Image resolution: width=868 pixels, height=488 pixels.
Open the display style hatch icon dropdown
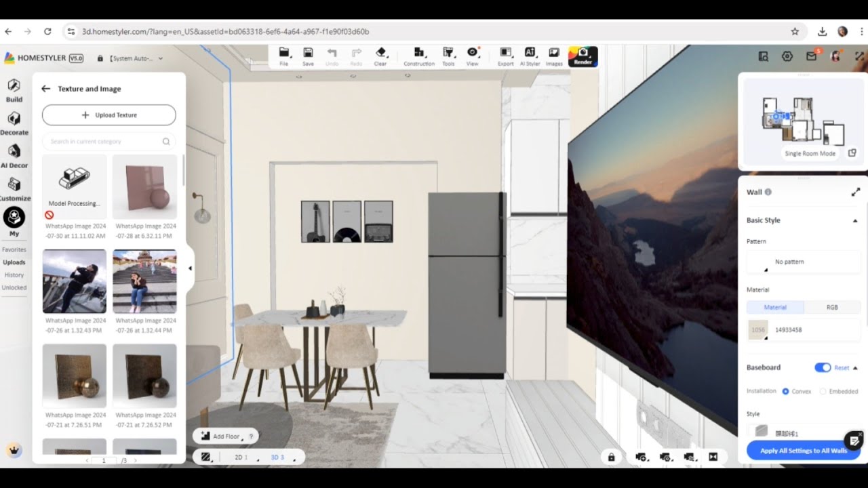pos(206,457)
